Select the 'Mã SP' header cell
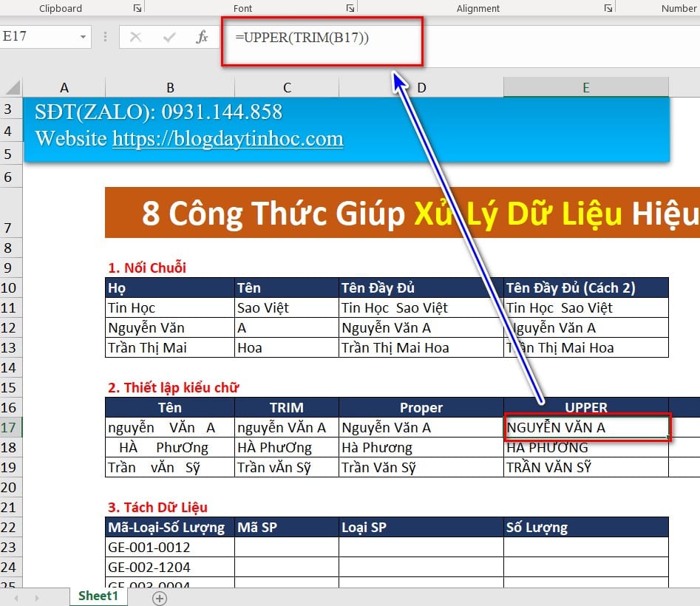The width and height of the screenshot is (700, 606). click(287, 528)
